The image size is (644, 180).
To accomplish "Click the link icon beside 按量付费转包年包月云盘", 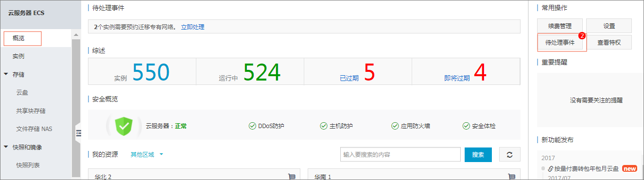I will pos(550,169).
